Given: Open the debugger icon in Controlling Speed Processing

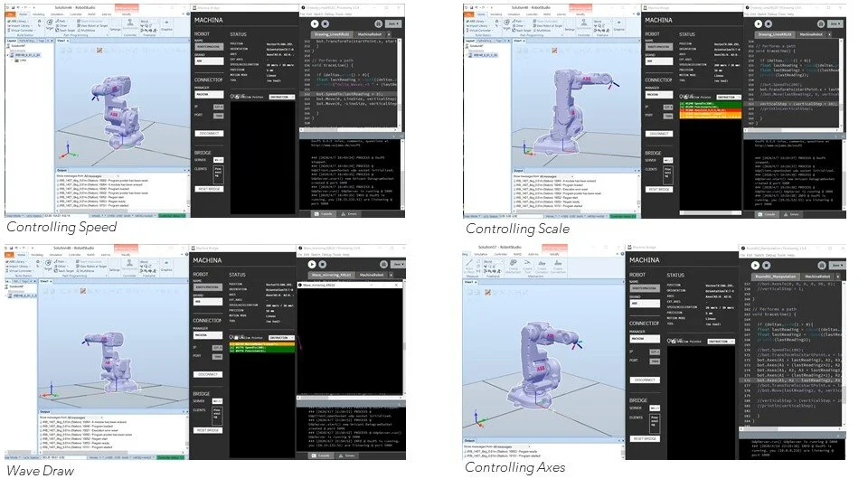Looking at the screenshot, I should click(378, 23).
